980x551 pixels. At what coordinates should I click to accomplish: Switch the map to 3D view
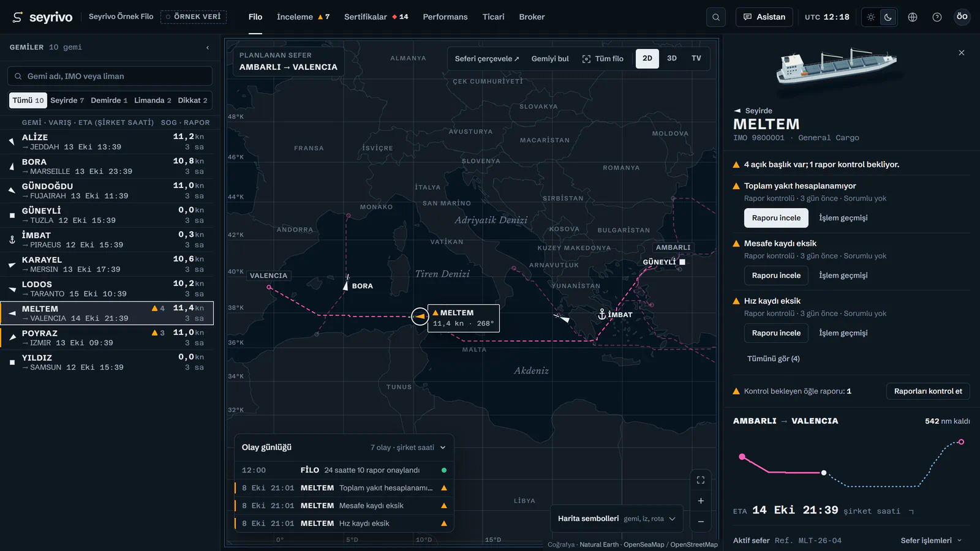(672, 58)
